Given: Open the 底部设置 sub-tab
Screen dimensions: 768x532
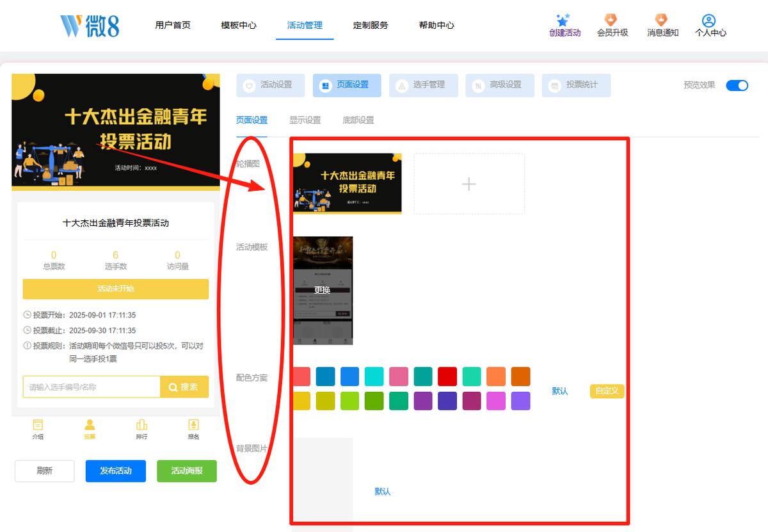Looking at the screenshot, I should click(358, 120).
